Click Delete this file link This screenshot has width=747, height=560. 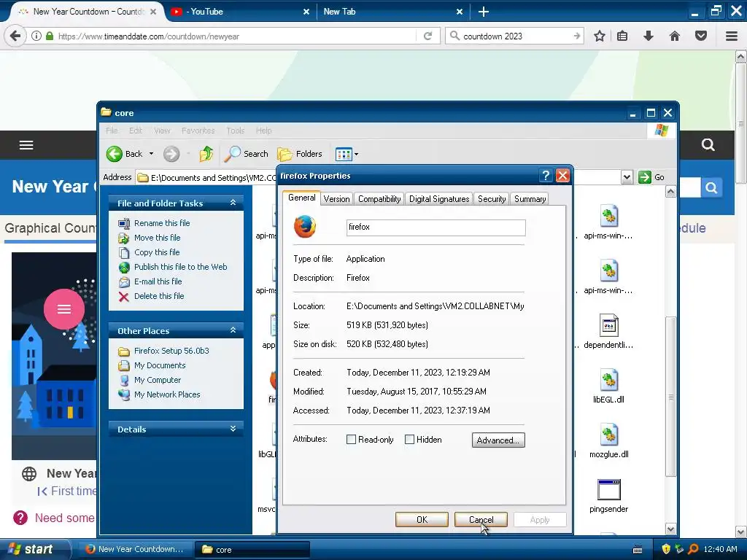159,296
